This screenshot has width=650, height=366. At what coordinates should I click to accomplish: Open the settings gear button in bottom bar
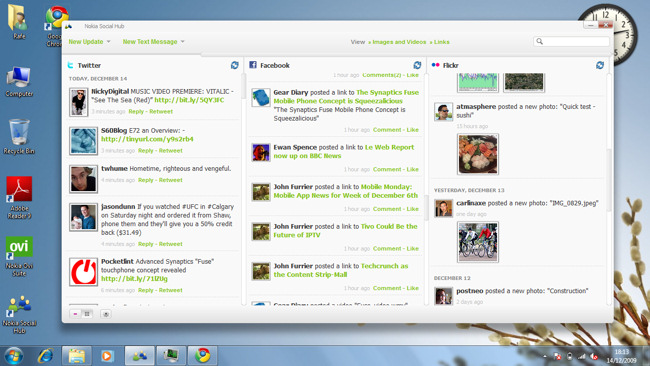[x=106, y=314]
